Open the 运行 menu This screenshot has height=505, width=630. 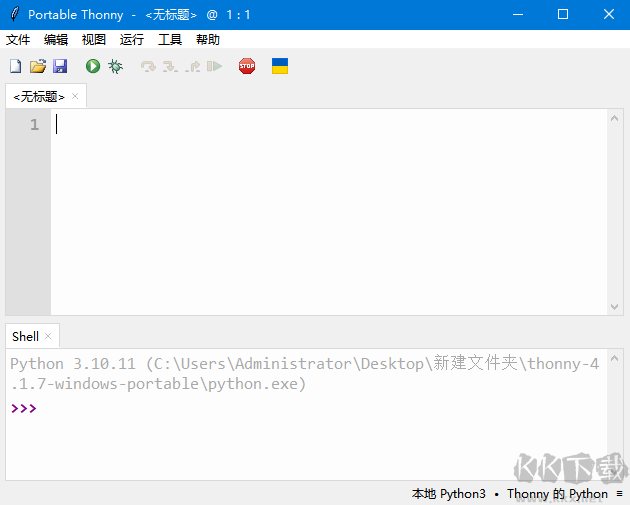pyautogui.click(x=131, y=39)
